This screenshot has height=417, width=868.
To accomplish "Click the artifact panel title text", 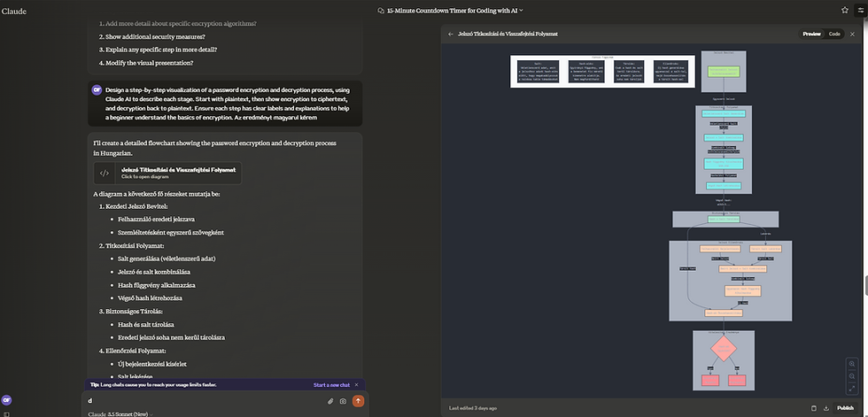I will [x=508, y=34].
